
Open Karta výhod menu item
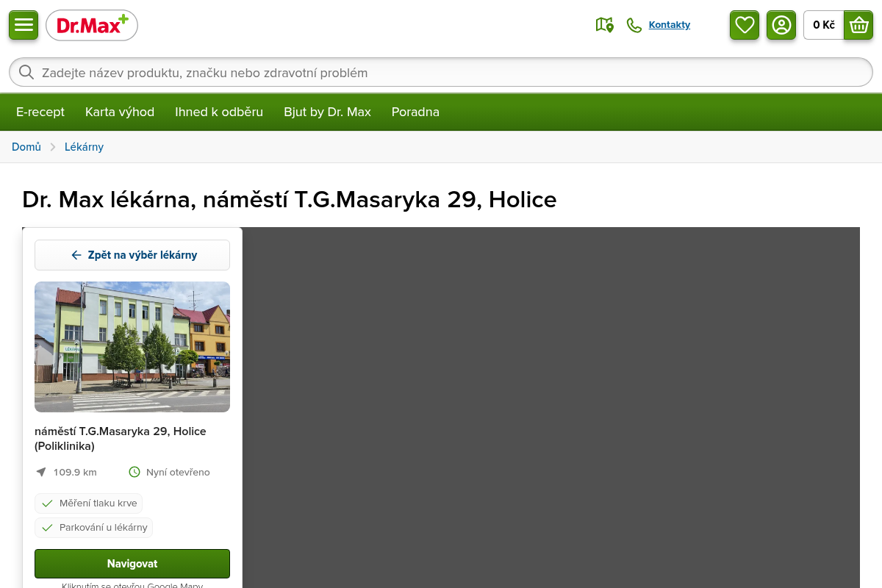(x=120, y=112)
